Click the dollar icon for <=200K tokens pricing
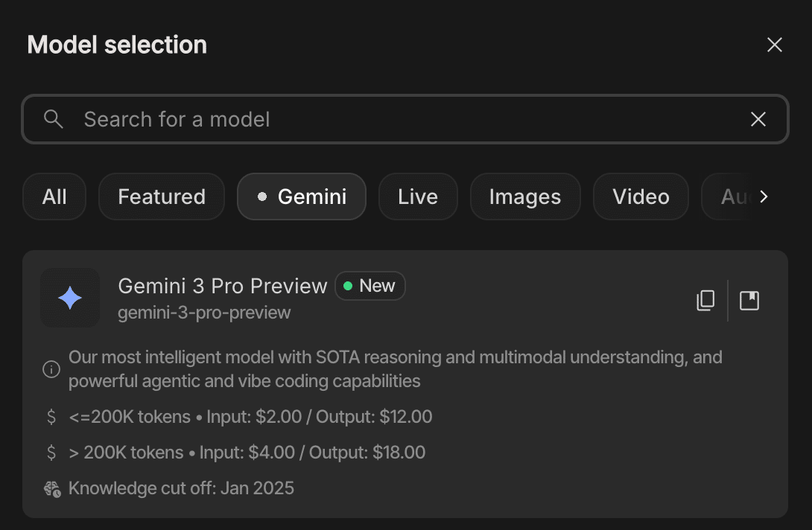 (x=51, y=417)
